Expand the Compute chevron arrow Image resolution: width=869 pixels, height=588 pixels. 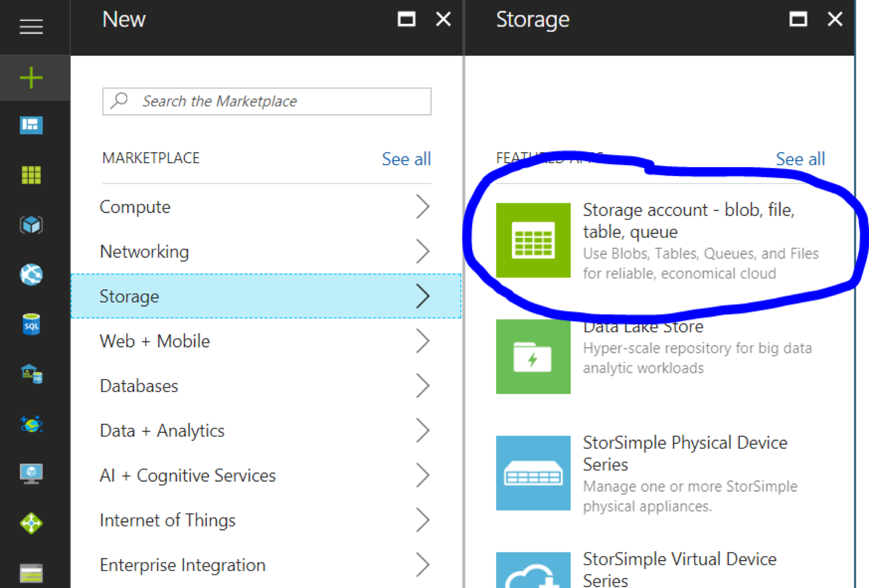click(x=423, y=207)
